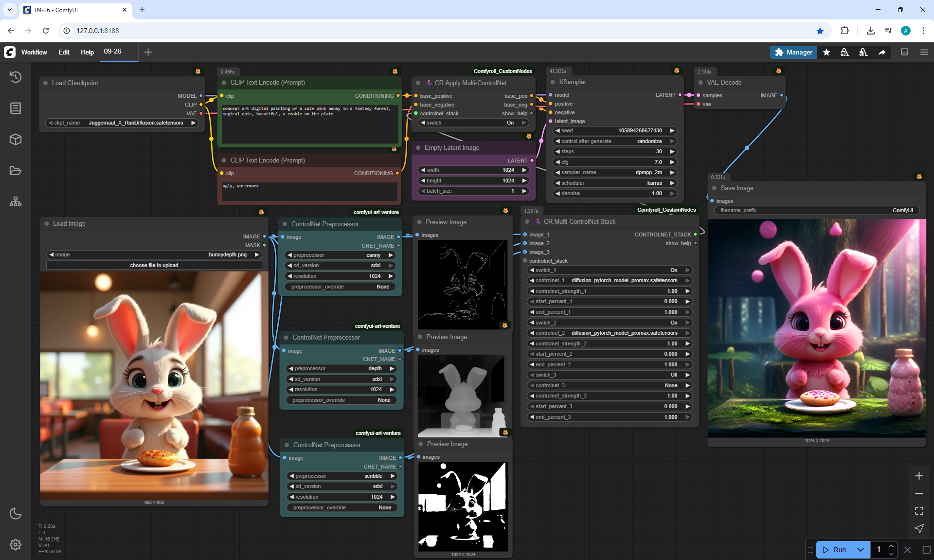Expand the Run button dropdown arrow

(x=861, y=550)
